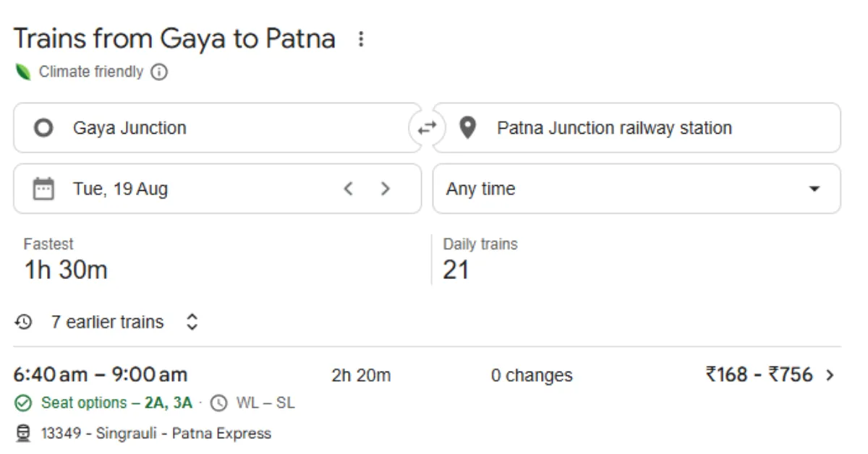Click the green leaf Climate friendly icon
The width and height of the screenshot is (868, 454).
[x=23, y=72]
